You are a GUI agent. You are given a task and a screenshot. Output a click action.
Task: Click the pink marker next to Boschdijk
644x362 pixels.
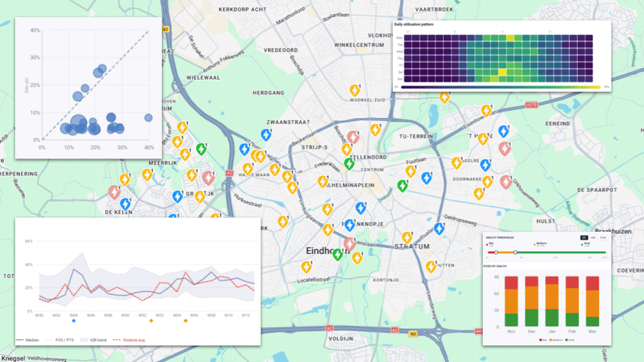click(353, 138)
